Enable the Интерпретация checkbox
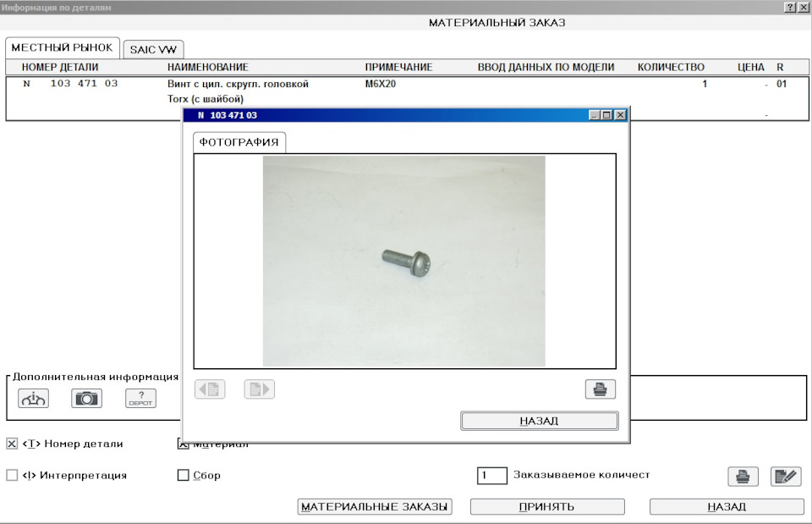The height and width of the screenshot is (524, 812). 11,475
